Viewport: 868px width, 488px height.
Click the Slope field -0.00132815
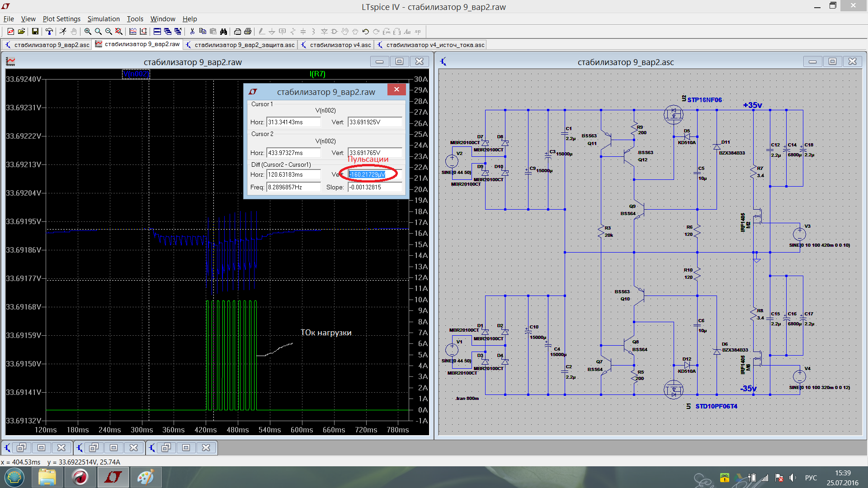pyautogui.click(x=375, y=187)
